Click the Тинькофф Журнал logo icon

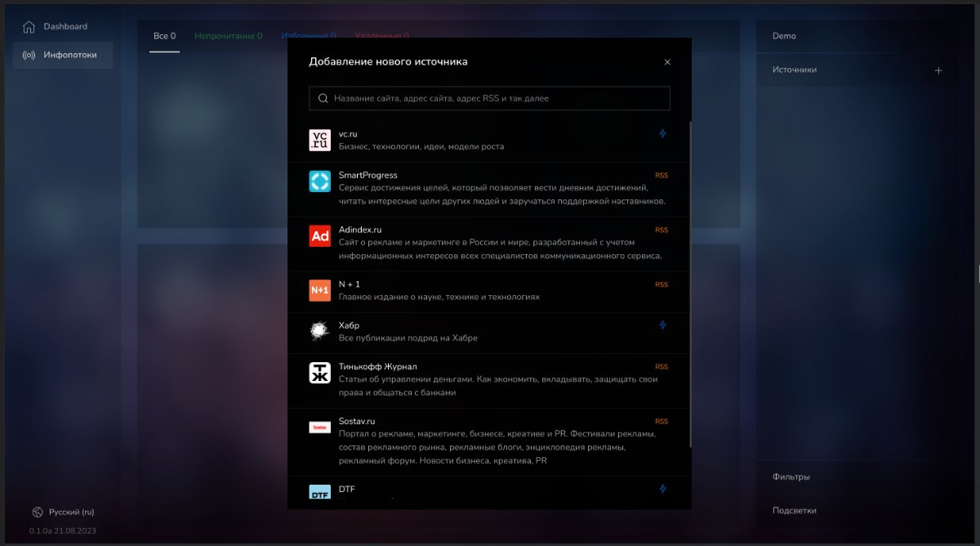coord(319,373)
